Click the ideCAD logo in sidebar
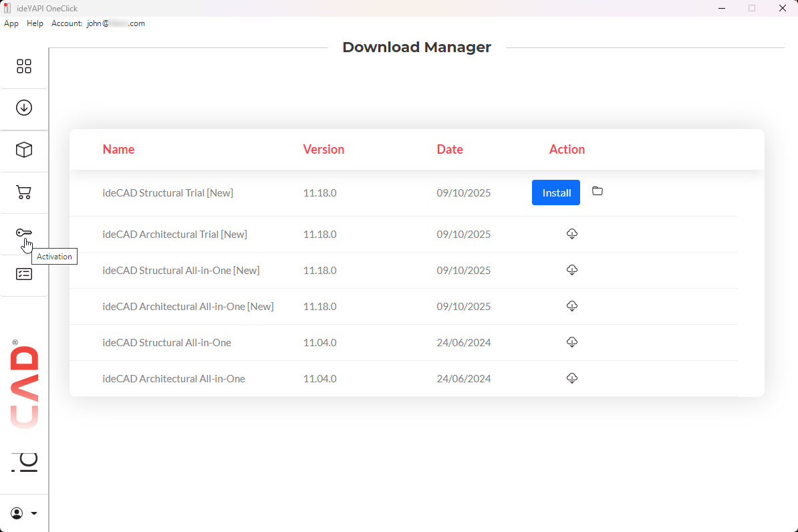798x532 pixels. coord(25,408)
